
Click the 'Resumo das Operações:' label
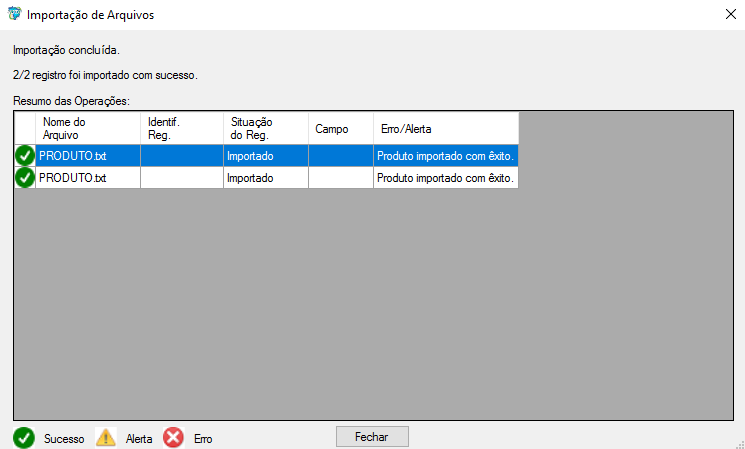click(x=71, y=101)
